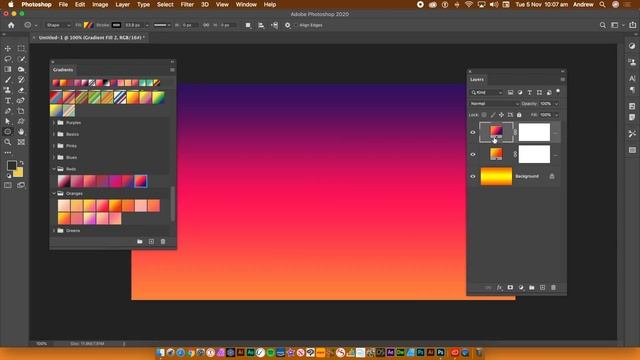Delete gradient with Gradients trash icon

coord(163,242)
